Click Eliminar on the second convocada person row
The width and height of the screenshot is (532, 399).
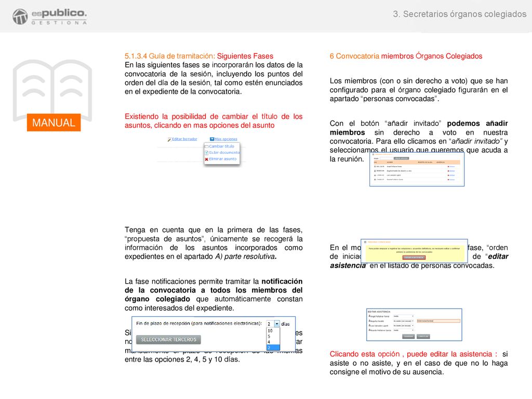(x=452, y=171)
